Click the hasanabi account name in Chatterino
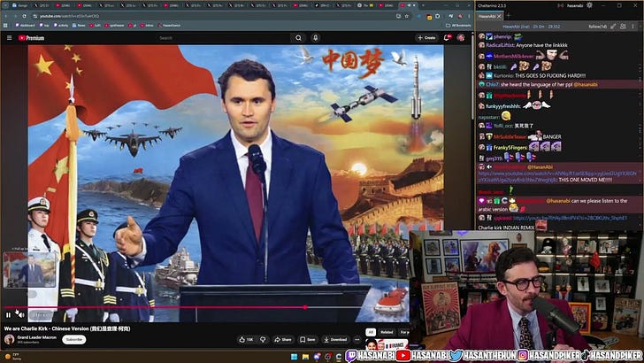 575,6
